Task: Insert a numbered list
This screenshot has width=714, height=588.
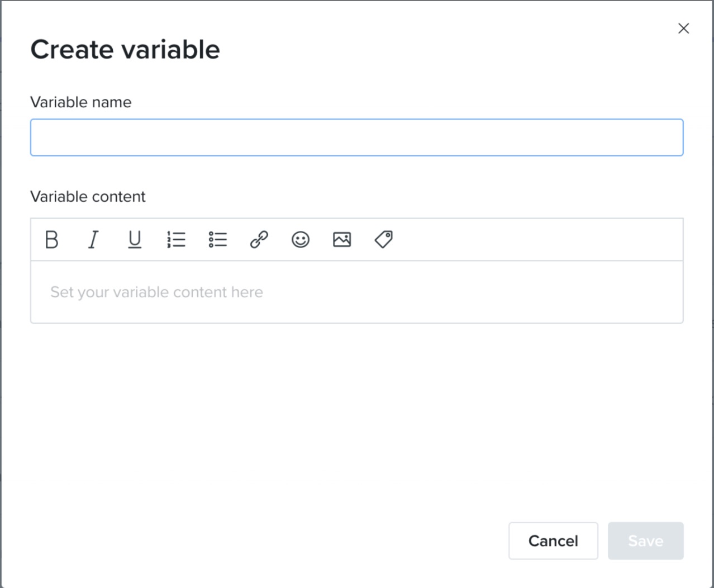Action: 176,240
